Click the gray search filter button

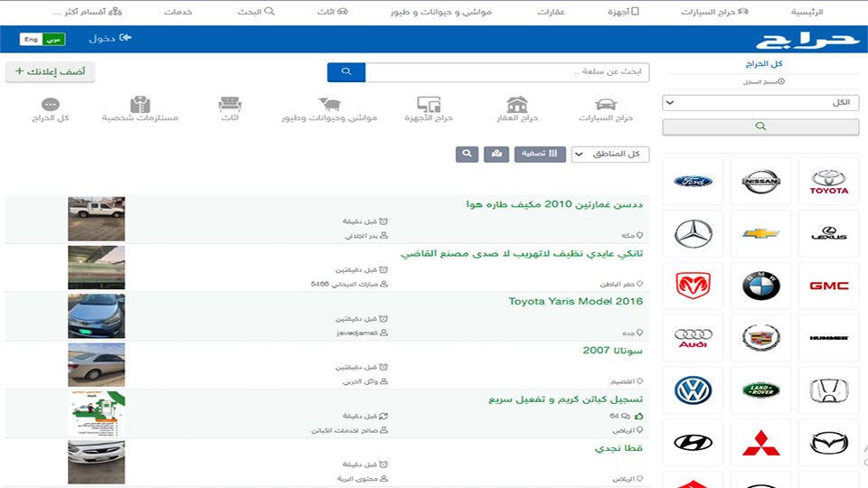click(x=467, y=154)
